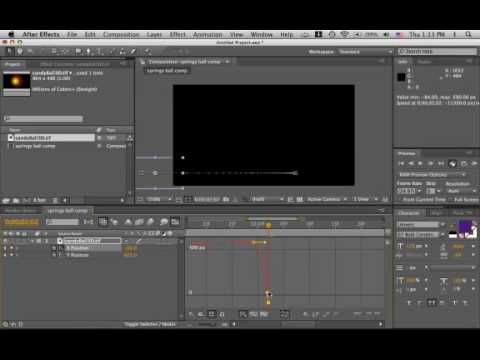Open the Active Camera dropdown

[327, 199]
